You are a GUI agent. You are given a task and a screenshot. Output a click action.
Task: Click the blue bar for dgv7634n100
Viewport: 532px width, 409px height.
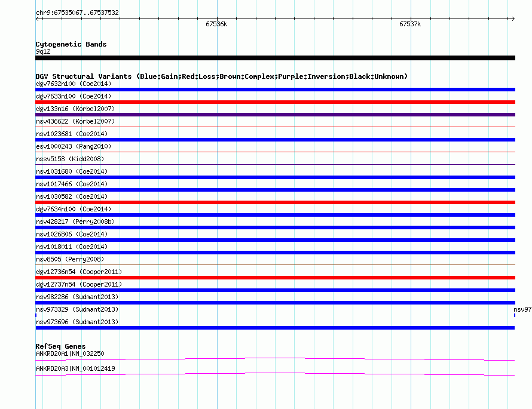275,215
